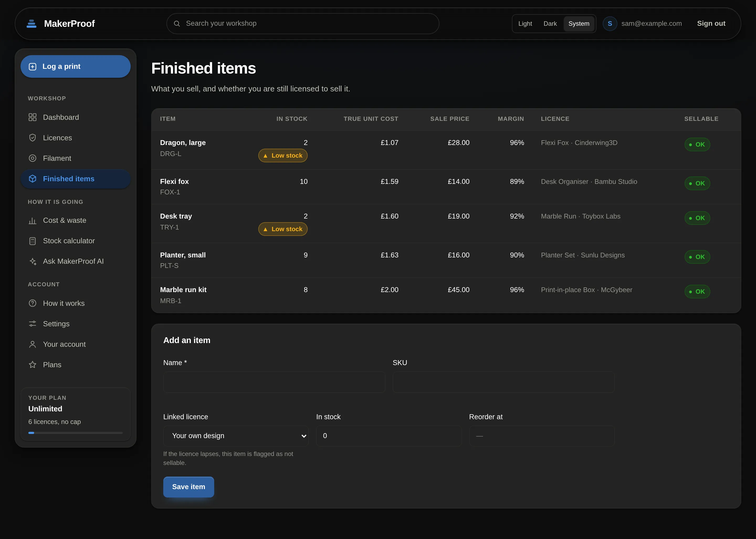This screenshot has width=756, height=539.
Task: Click the How it works question icon
Action: pos(33,303)
